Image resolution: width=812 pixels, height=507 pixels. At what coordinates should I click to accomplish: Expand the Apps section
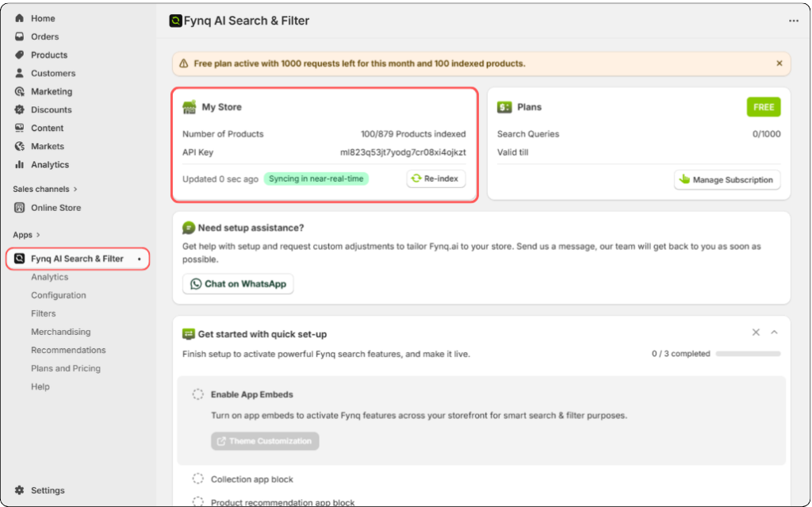[38, 235]
